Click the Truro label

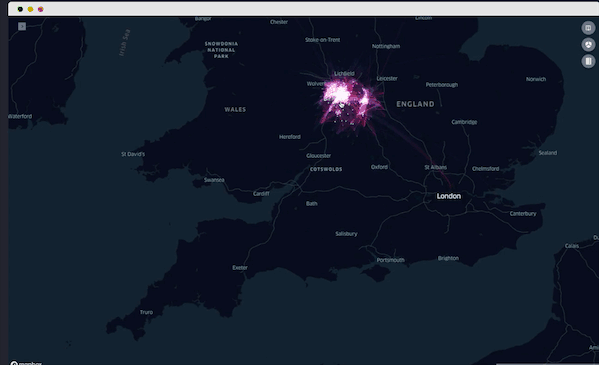pyautogui.click(x=146, y=312)
